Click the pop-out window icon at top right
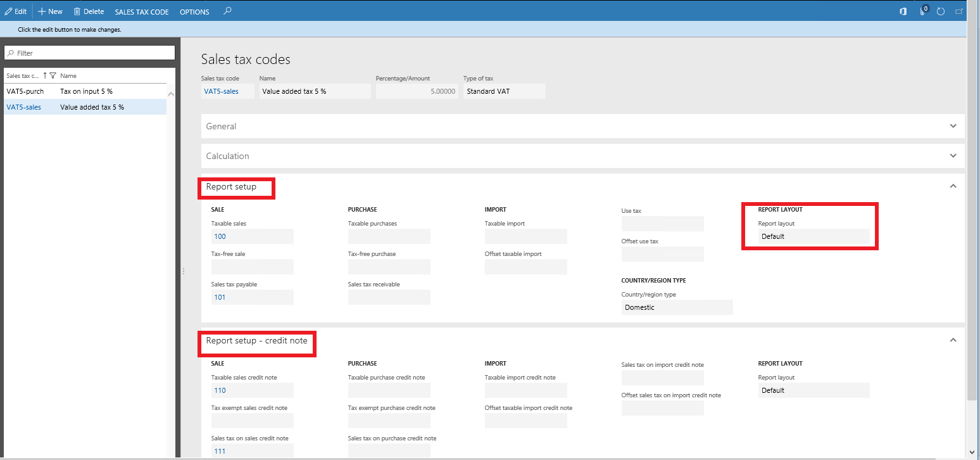Screen dimensions: 980x460 [x=959, y=11]
